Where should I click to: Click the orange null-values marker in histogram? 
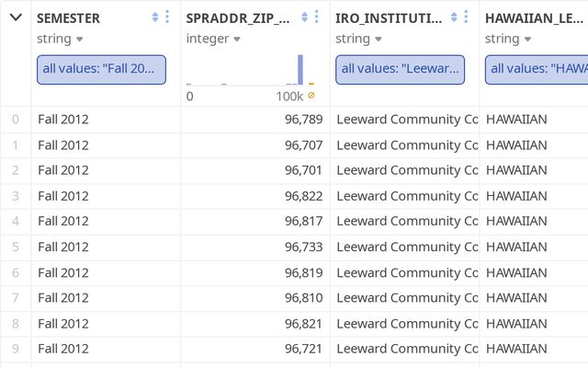[x=311, y=84]
